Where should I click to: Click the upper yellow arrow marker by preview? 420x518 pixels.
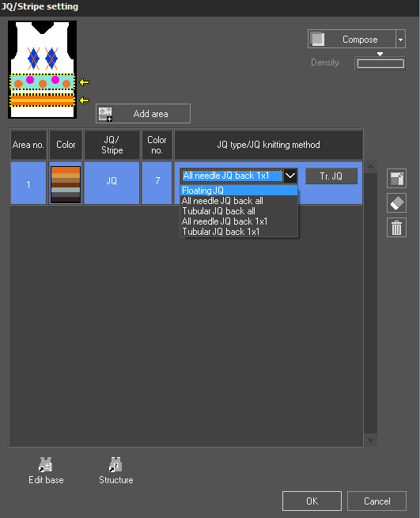[x=85, y=82]
